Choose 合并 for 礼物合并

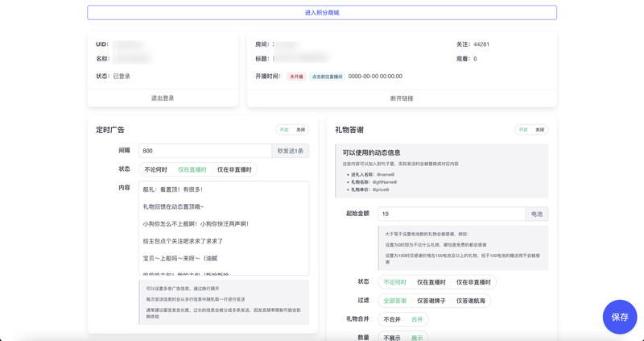point(417,319)
